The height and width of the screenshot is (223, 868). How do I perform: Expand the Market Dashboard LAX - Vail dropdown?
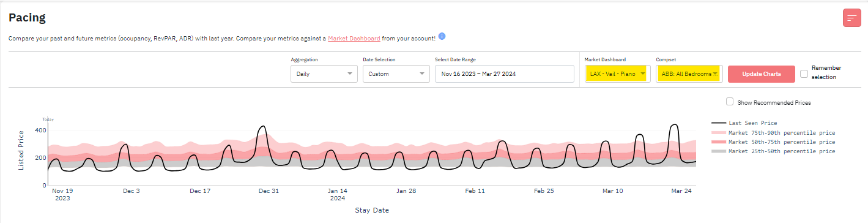pyautogui.click(x=617, y=74)
